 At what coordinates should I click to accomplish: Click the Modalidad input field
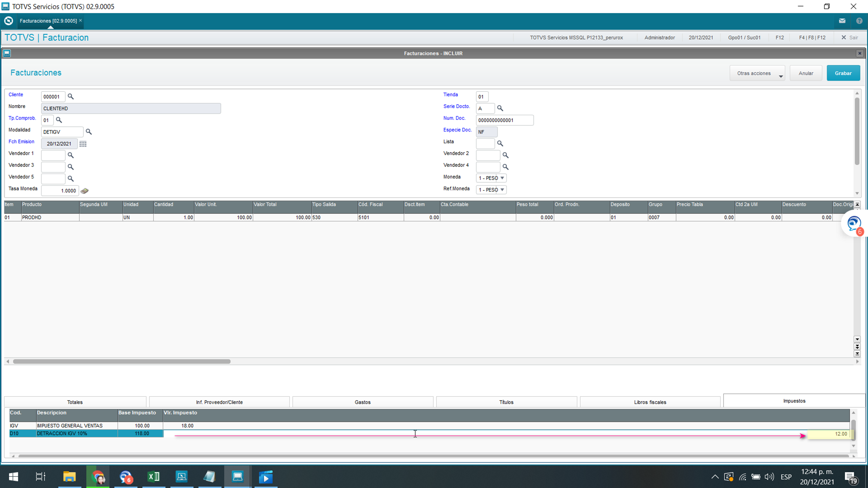(62, 132)
